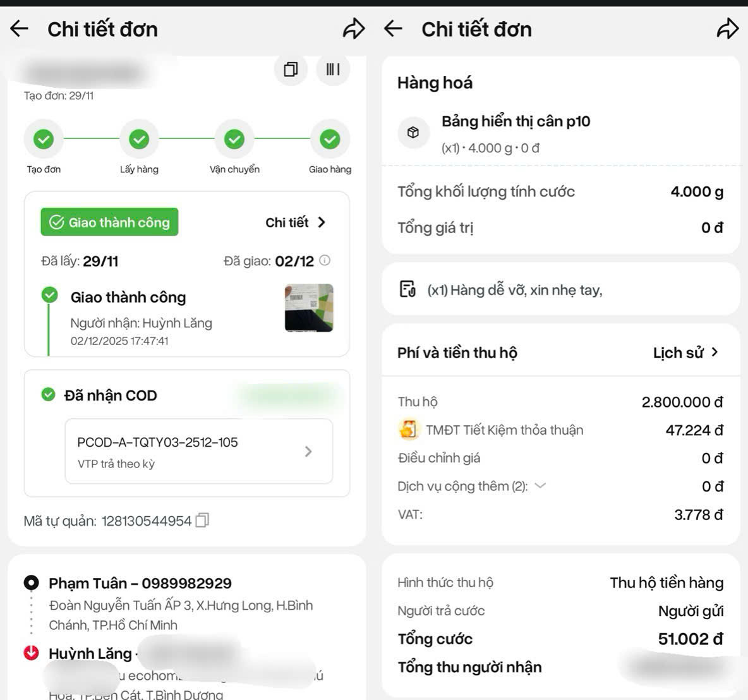Image resolution: width=748 pixels, height=700 pixels.
Task: Show the order barcode
Action: pos(333,69)
